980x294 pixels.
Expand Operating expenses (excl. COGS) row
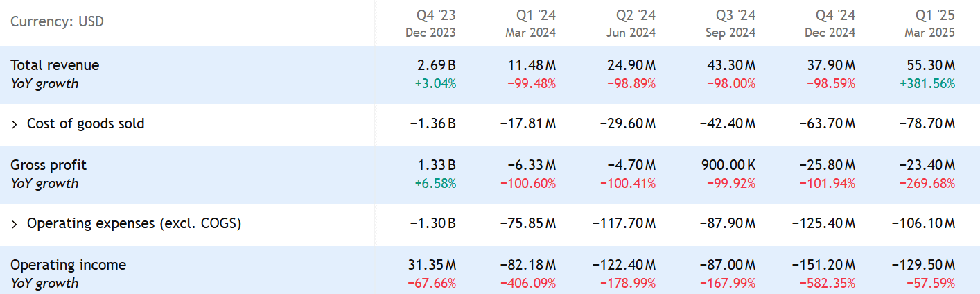15,224
